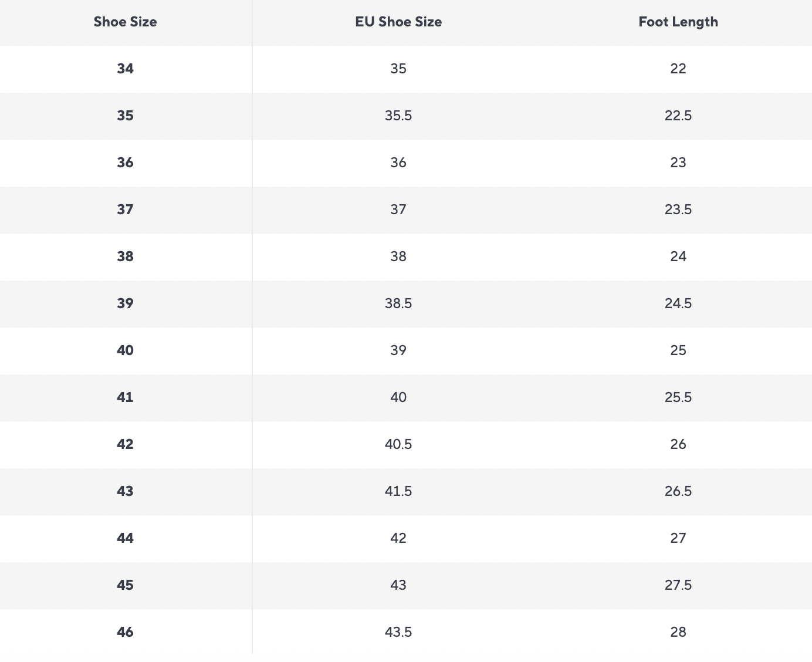The image size is (812, 662).
Task: Click foot length value 27.5
Action: (678, 585)
